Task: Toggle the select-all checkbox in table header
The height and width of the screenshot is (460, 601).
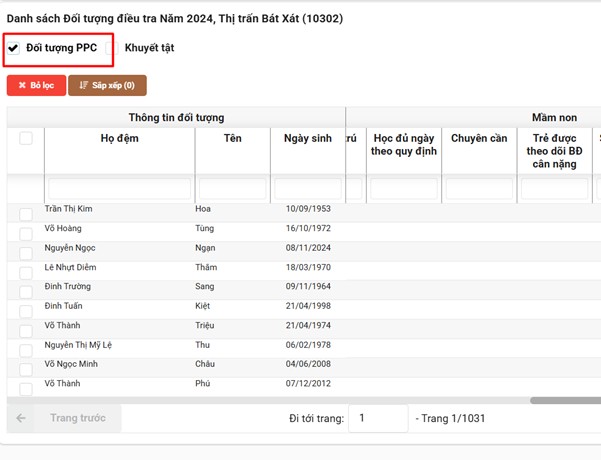Action: pos(26,138)
